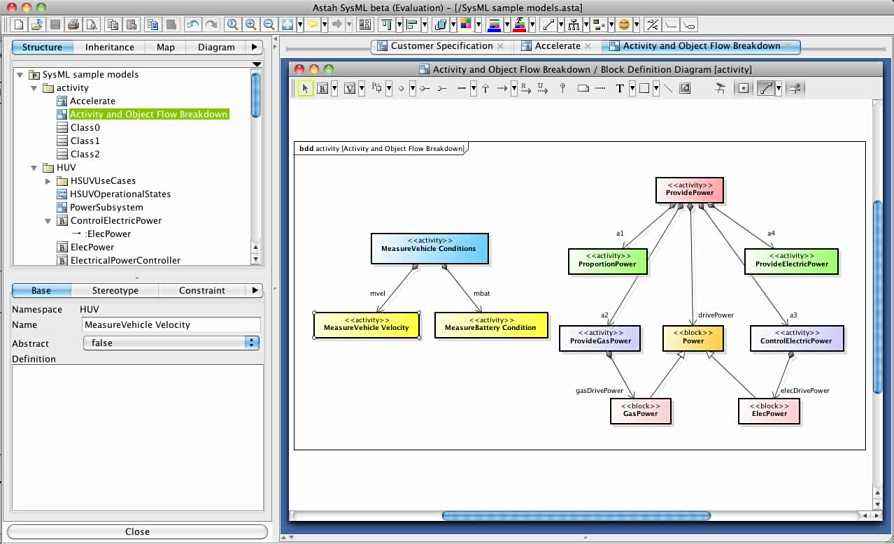This screenshot has height=544, width=894.
Task: Click the Print icon in toolbar
Action: point(73,24)
